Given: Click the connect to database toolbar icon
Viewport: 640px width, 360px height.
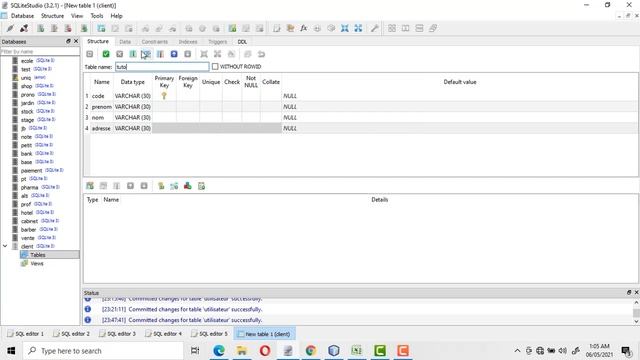Looking at the screenshot, I should pos(10,28).
